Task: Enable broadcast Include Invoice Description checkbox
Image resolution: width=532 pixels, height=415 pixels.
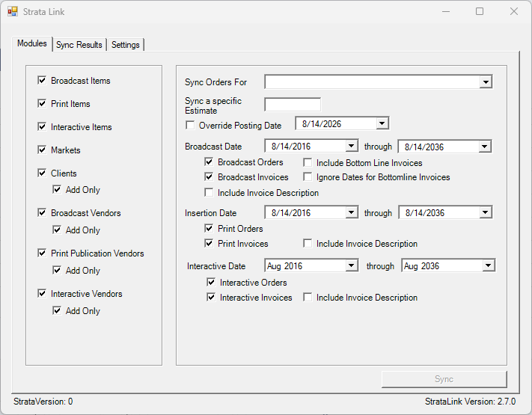Action: pyautogui.click(x=209, y=193)
